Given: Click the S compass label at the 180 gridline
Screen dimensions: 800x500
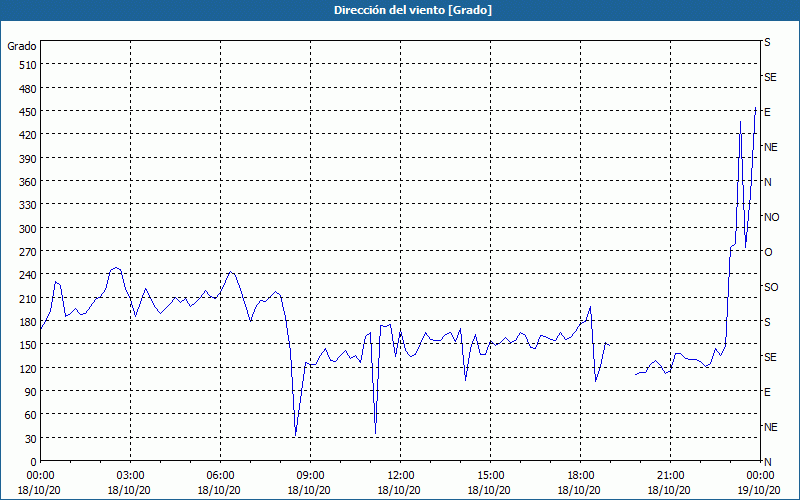Looking at the screenshot, I should click(x=767, y=322).
